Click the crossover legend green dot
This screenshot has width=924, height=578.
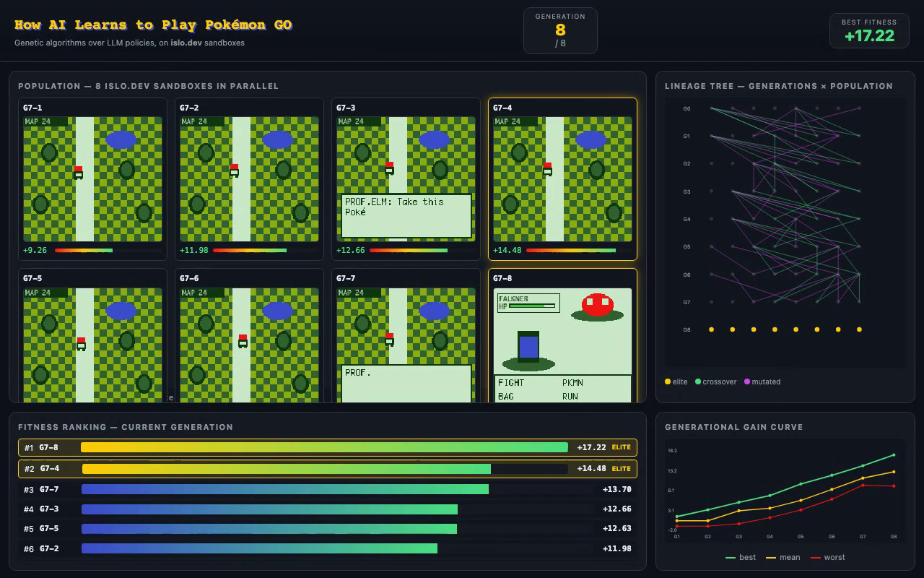(698, 381)
